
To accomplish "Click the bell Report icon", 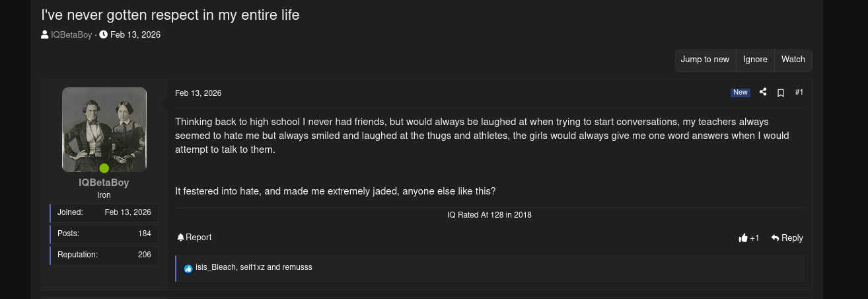I will point(180,237).
